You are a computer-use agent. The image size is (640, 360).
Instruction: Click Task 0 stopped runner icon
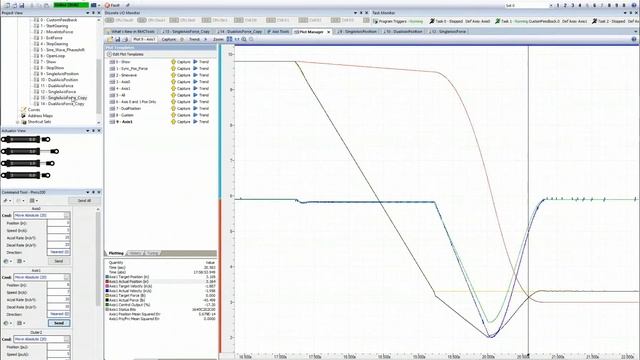point(432,21)
